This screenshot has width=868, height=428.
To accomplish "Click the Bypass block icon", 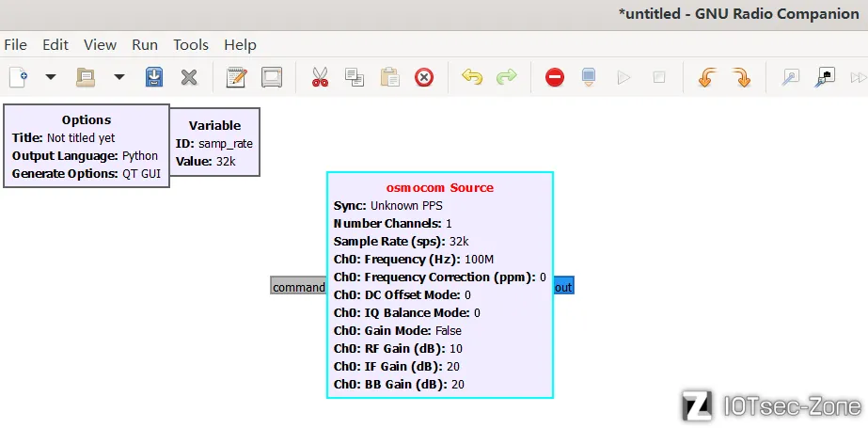I will [589, 77].
